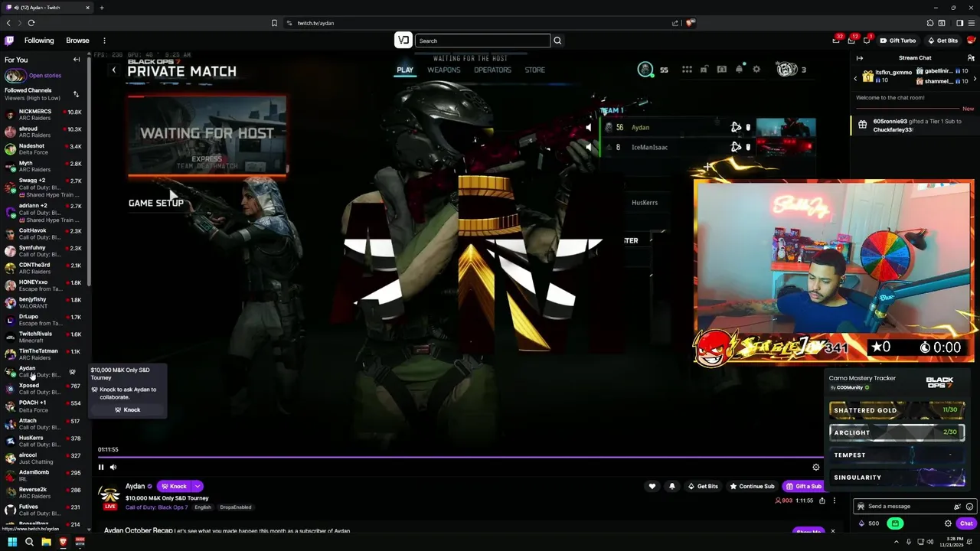Open Twitch home via the logo icon
Viewport: 980px width, 551px height.
click(9, 41)
